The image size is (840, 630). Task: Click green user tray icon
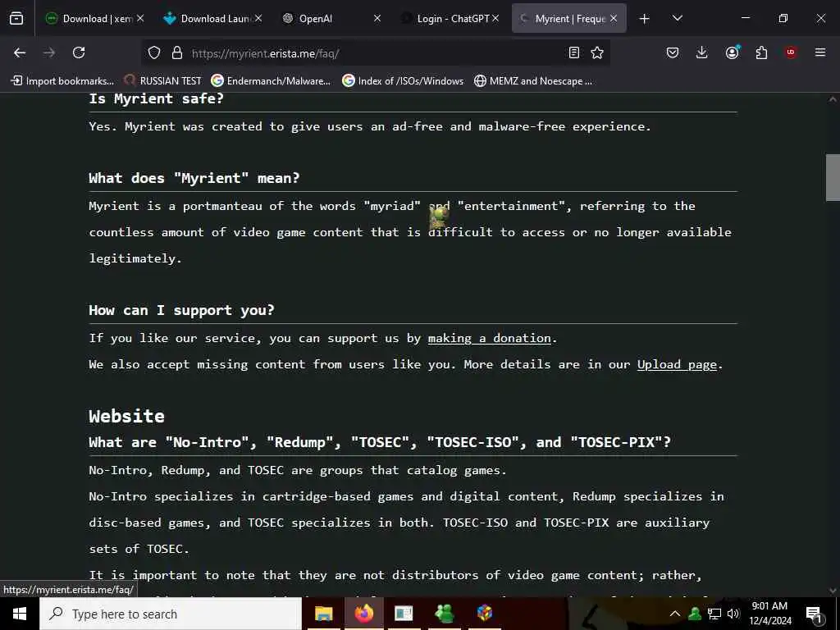[695, 614]
